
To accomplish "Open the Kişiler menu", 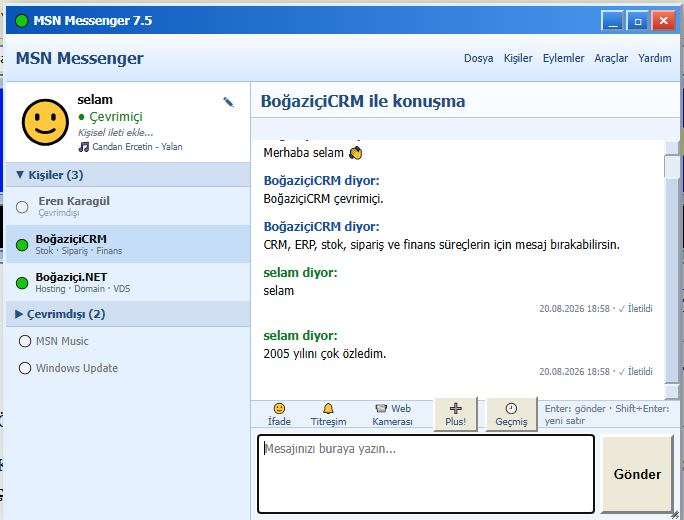I will coord(518,58).
